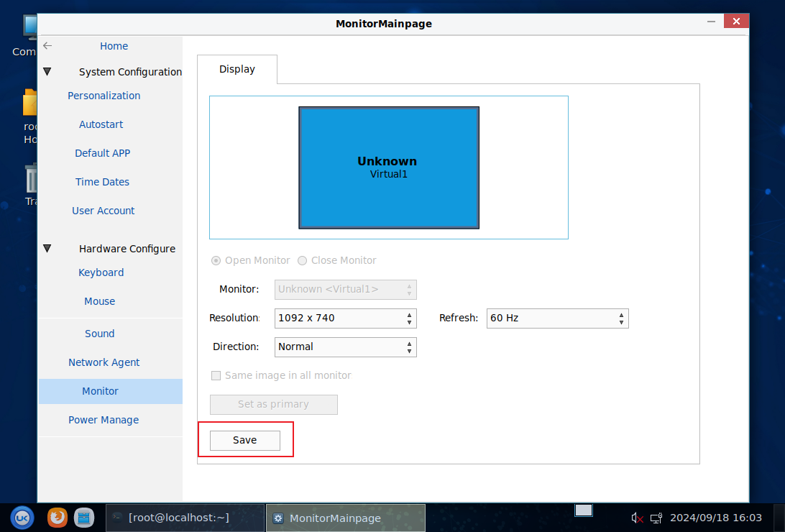The width and height of the screenshot is (785, 532).
Task: Launch Firefox from the taskbar
Action: 58,517
